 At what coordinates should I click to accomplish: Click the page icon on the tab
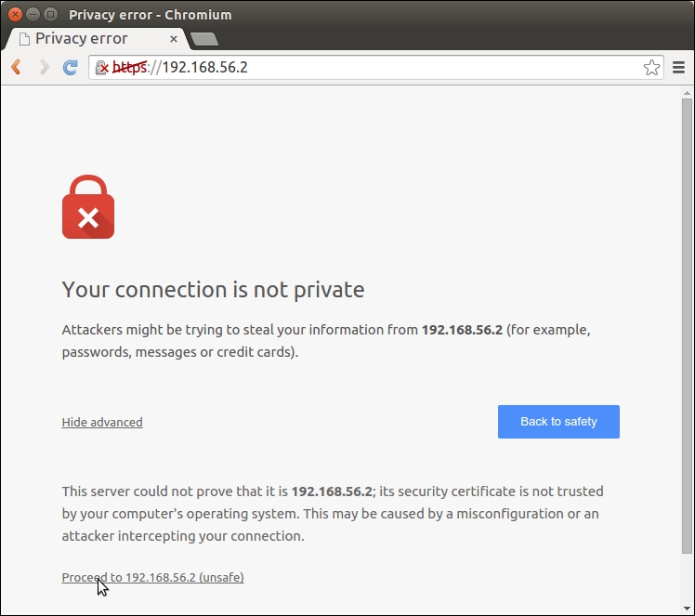[24, 39]
